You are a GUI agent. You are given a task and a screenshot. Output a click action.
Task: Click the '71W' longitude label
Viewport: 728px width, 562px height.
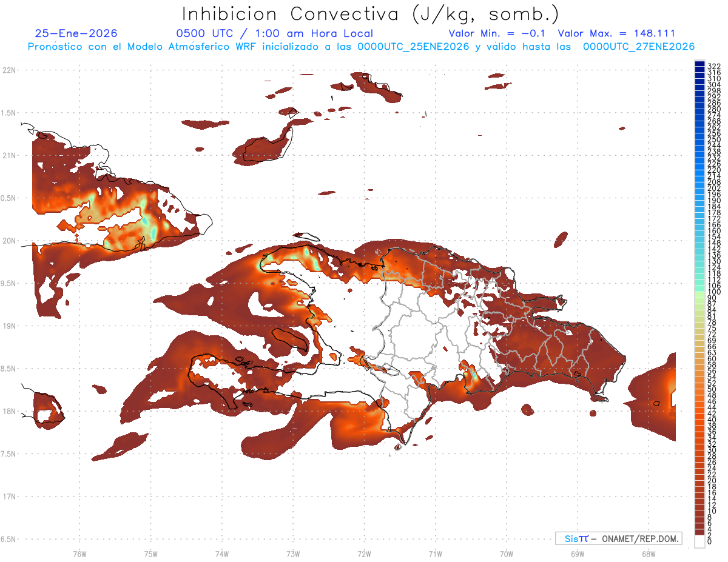(435, 553)
